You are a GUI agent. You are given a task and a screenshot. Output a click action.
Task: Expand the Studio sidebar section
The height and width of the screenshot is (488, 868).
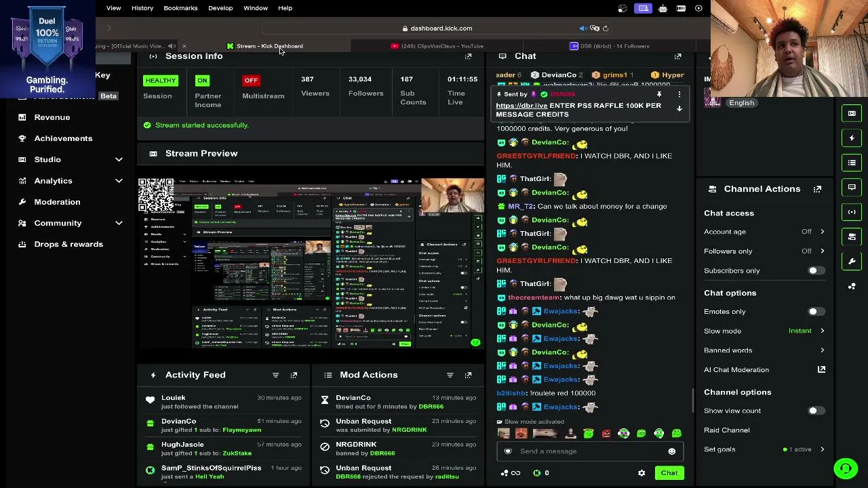pyautogui.click(x=119, y=159)
